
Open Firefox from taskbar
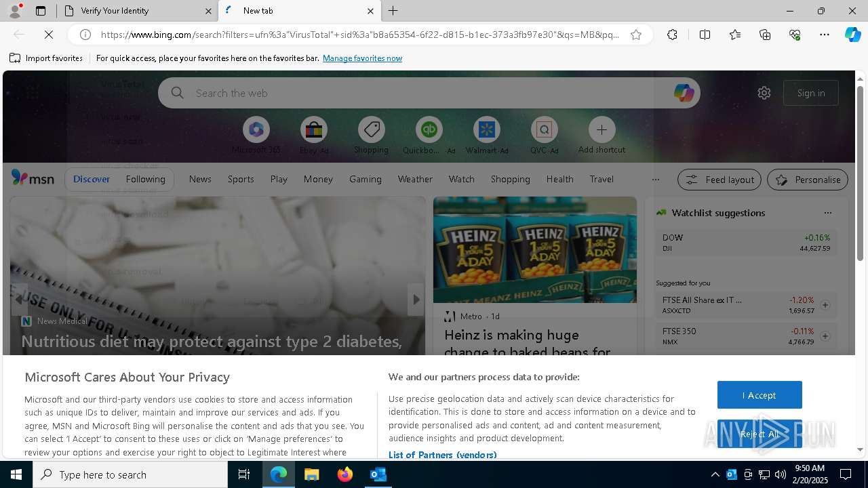[x=344, y=474]
